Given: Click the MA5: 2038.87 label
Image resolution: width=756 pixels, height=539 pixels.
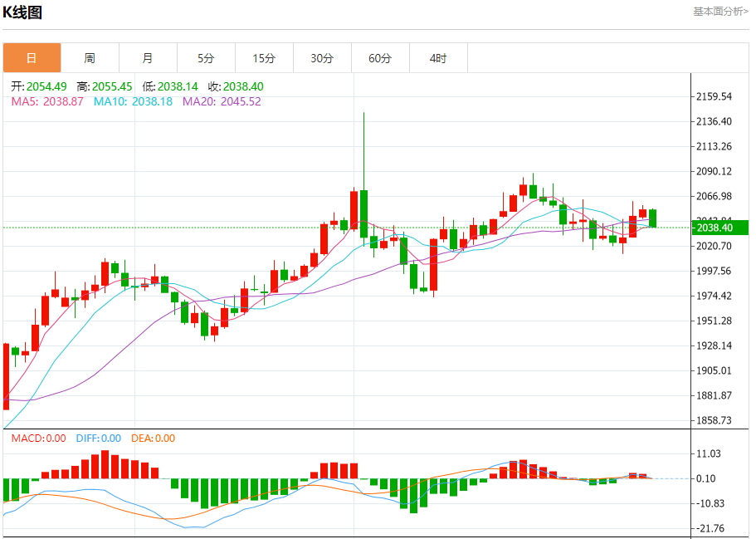Looking at the screenshot, I should (x=47, y=101).
